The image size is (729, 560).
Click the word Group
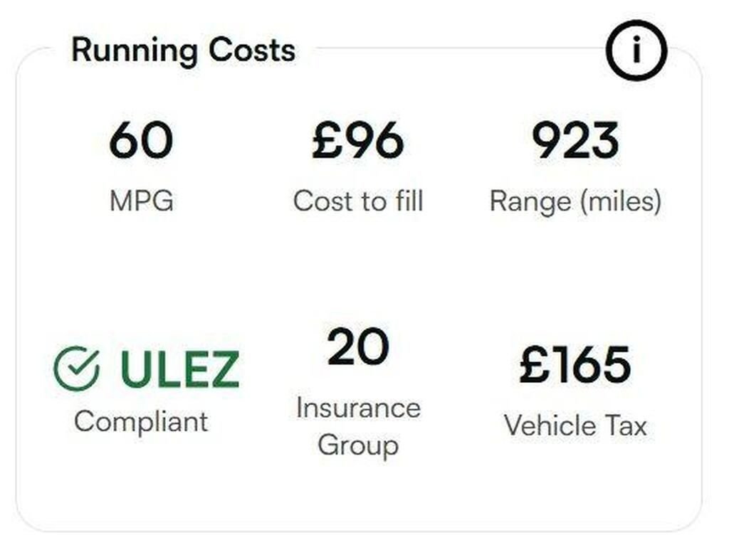(358, 445)
